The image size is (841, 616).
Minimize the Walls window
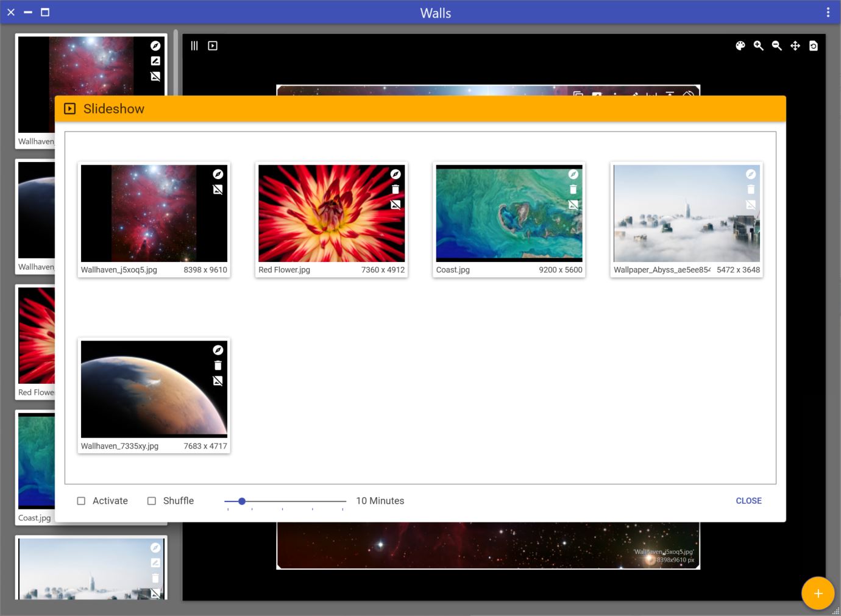pyautogui.click(x=28, y=12)
